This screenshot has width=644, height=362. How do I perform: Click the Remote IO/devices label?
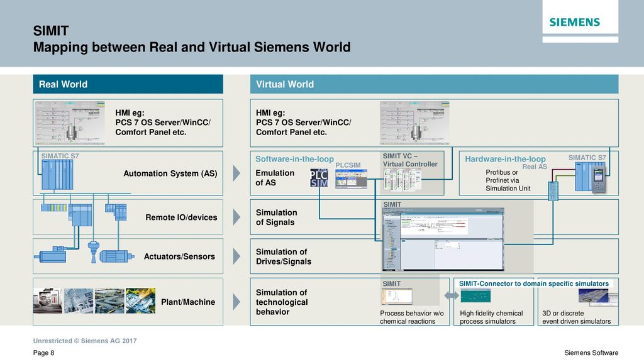coord(181,217)
